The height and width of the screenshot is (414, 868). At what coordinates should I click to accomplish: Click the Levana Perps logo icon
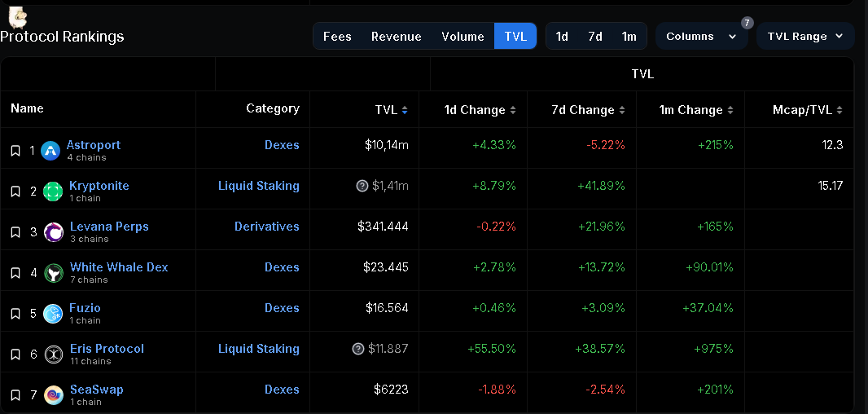[54, 232]
